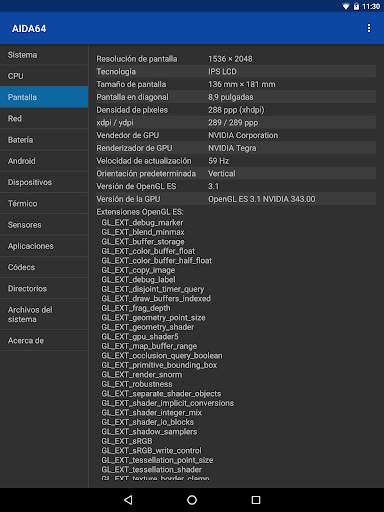Tap GL_EXT_geometry_shader entry
Viewport: 384px width, 512px height.
(x=148, y=327)
